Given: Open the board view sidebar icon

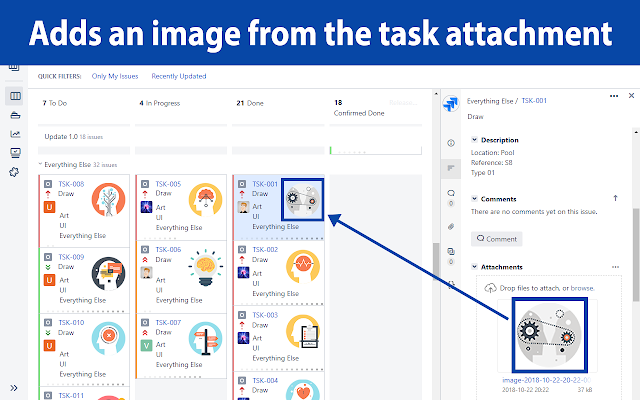Looking at the screenshot, I should (15, 96).
